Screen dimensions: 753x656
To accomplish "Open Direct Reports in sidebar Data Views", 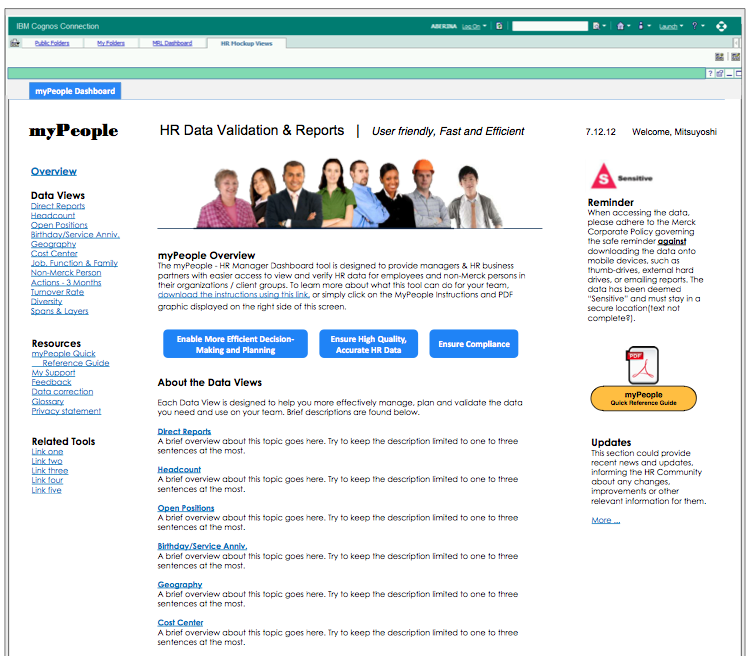I will [x=58, y=206].
